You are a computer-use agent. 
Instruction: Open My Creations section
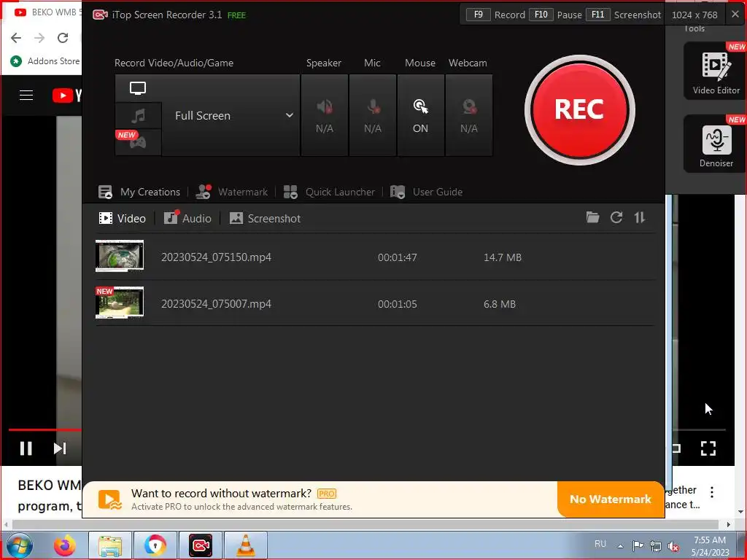(139, 192)
